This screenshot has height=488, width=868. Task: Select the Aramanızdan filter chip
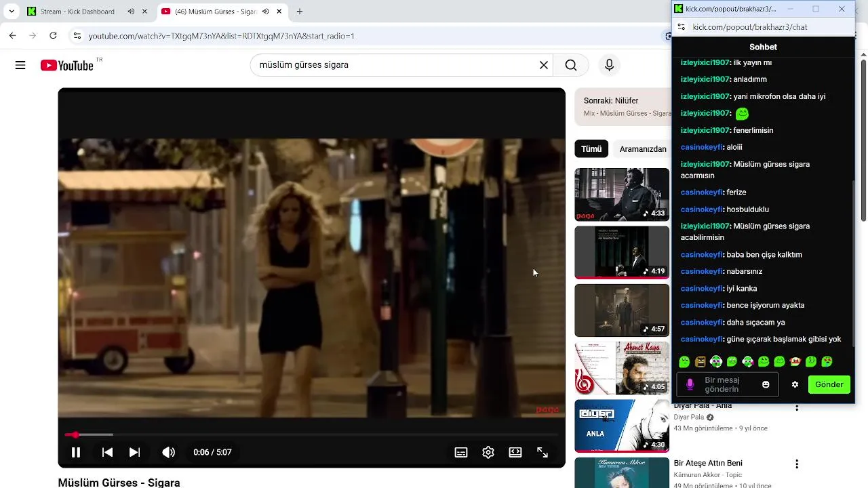point(643,149)
